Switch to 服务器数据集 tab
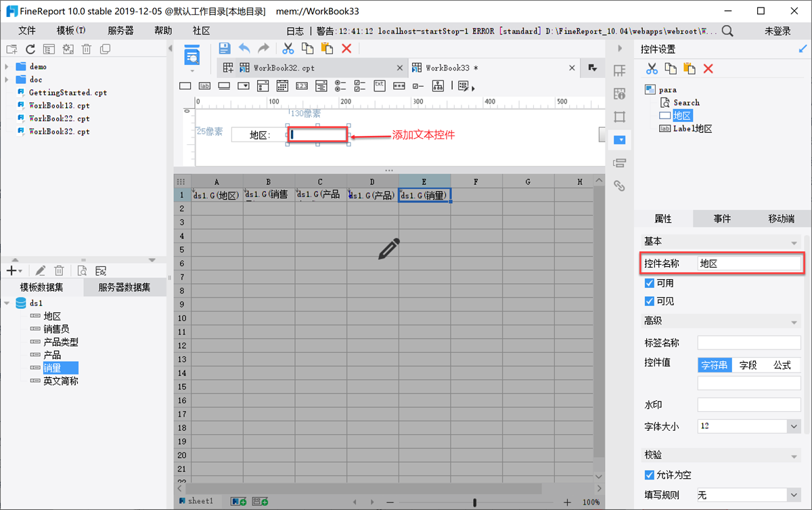812x510 pixels. pos(124,287)
